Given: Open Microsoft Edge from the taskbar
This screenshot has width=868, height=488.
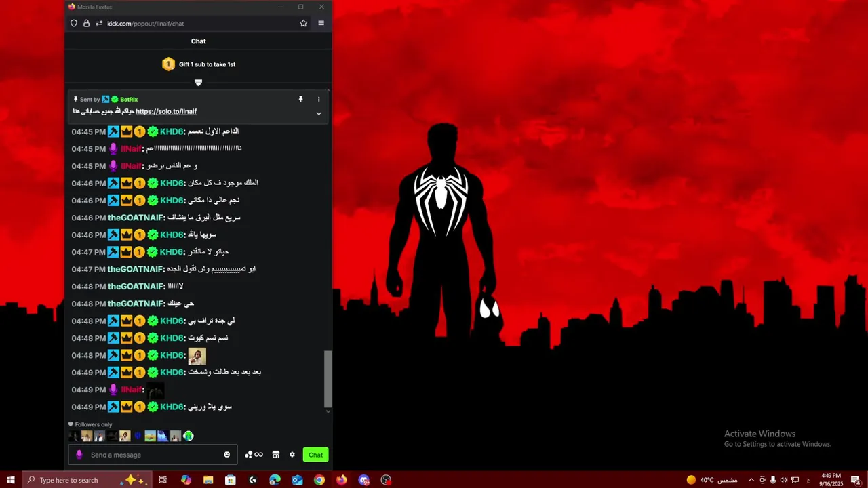Looking at the screenshot, I should click(x=275, y=480).
